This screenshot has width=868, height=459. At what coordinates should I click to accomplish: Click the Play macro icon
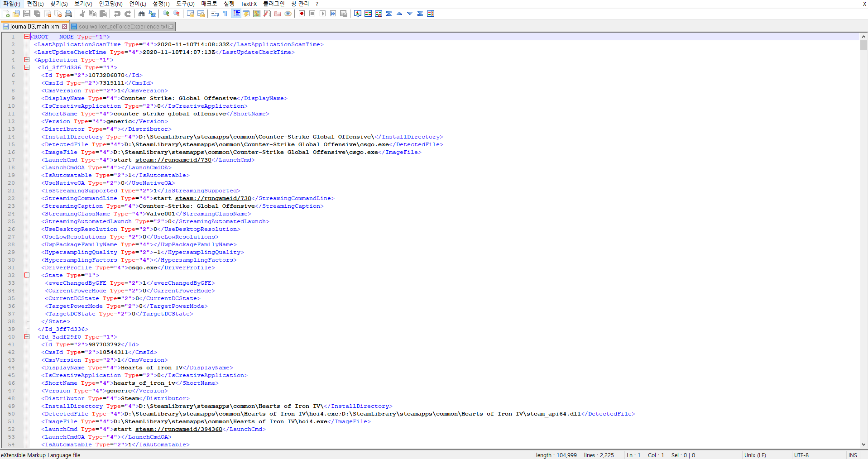pos(323,14)
